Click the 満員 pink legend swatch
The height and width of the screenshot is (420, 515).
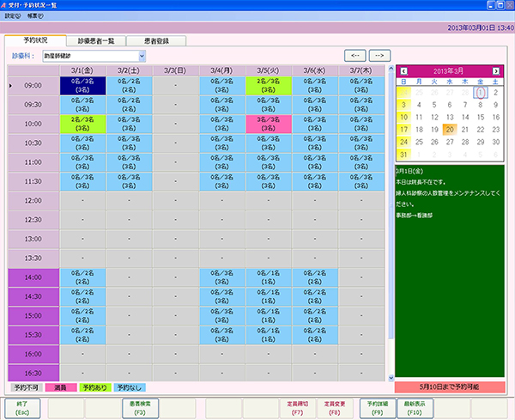61,388
